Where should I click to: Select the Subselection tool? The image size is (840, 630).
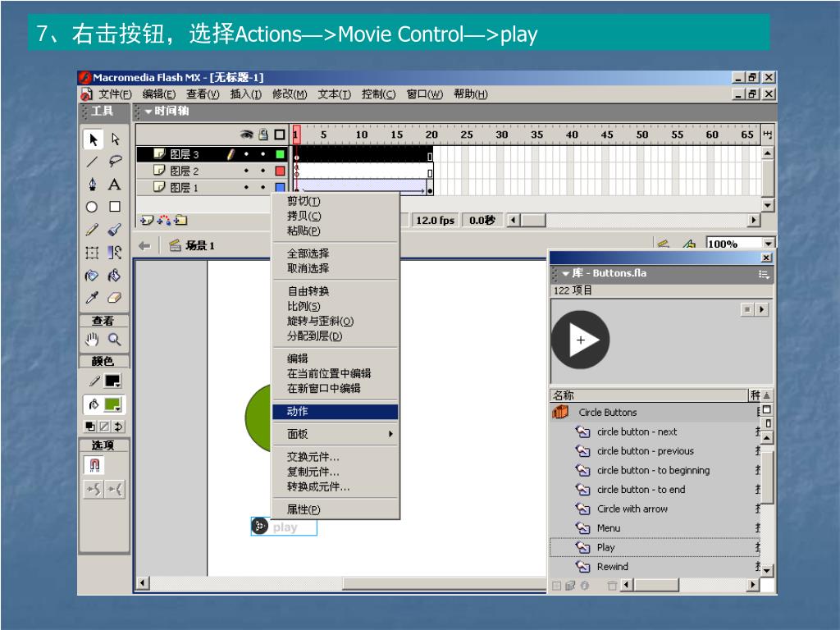(x=115, y=139)
